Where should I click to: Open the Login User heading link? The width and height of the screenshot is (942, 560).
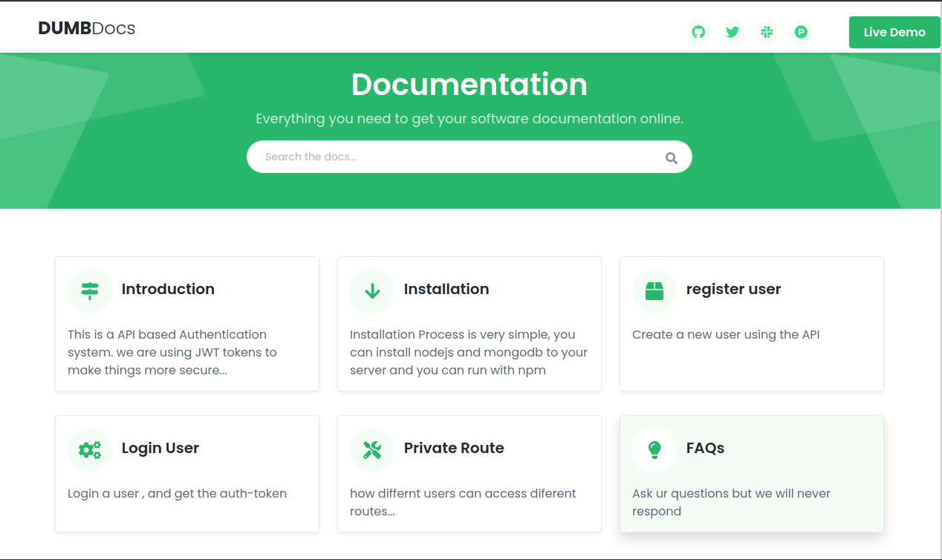[x=160, y=449]
